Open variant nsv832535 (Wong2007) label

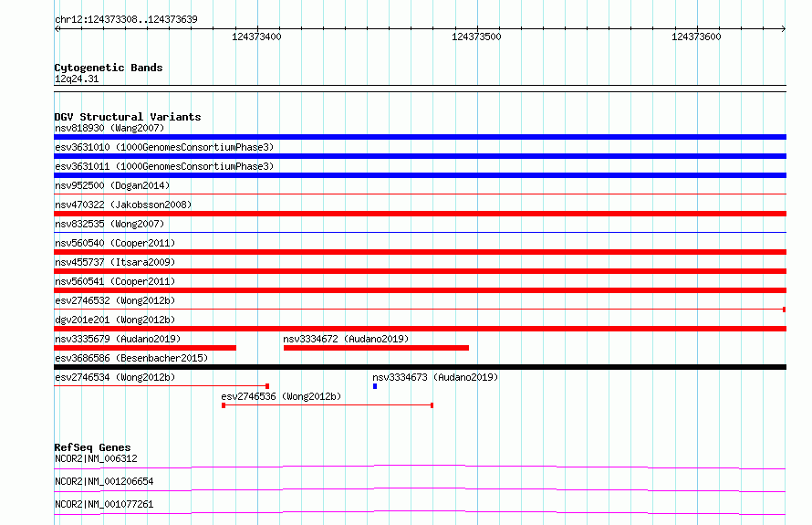(x=109, y=224)
